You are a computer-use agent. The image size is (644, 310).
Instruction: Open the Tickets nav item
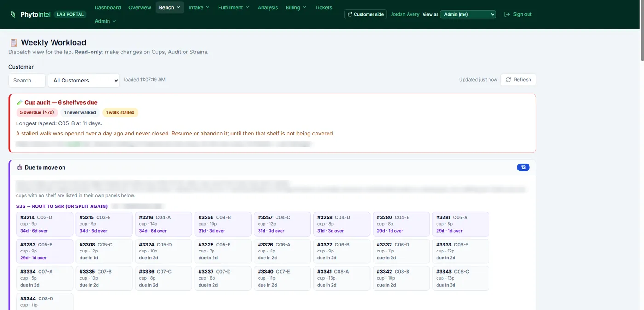323,7
